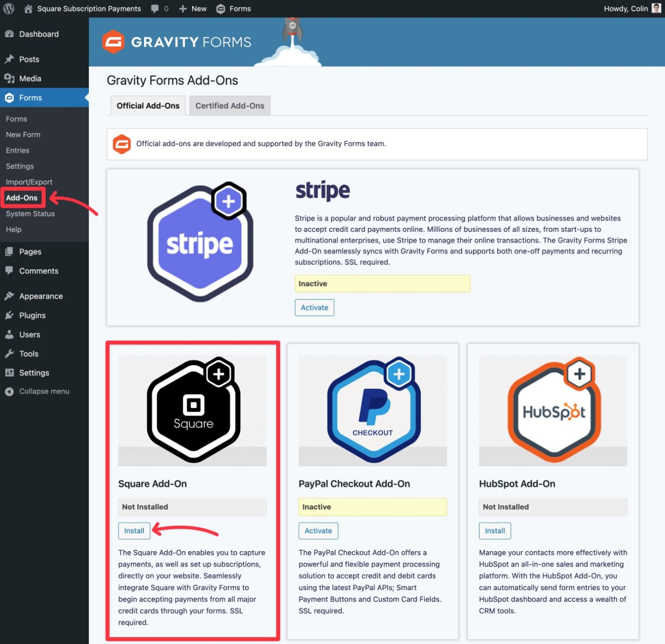
Task: Open the Add-Ons sidebar menu item
Action: pos(23,197)
